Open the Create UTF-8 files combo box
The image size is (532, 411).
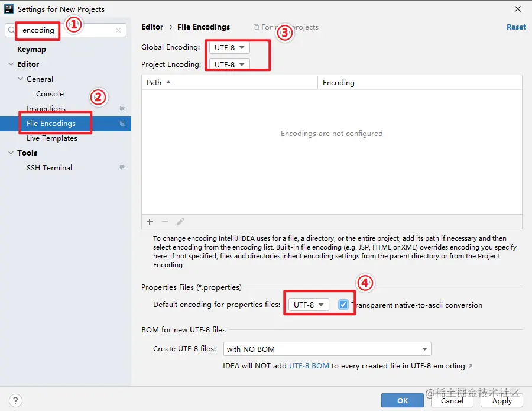click(327, 349)
